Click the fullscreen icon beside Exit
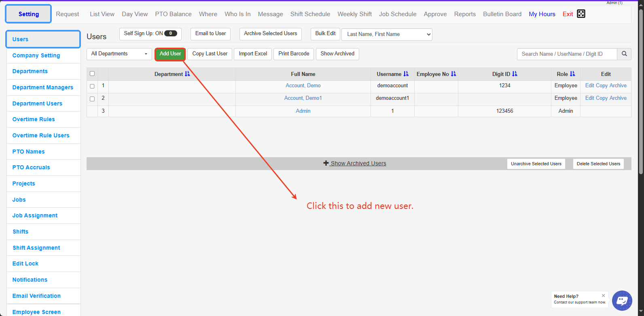Screen dimensions: 644x316 581,14
